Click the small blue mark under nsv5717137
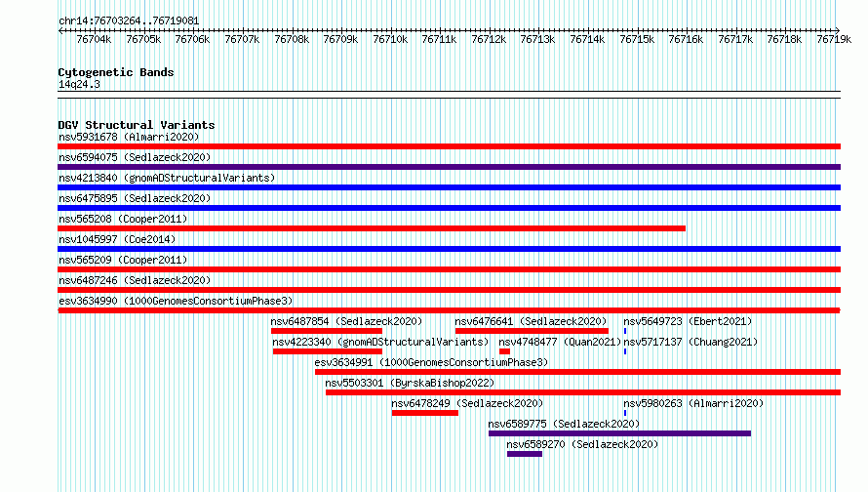The height and width of the screenshot is (492, 868). 625,351
